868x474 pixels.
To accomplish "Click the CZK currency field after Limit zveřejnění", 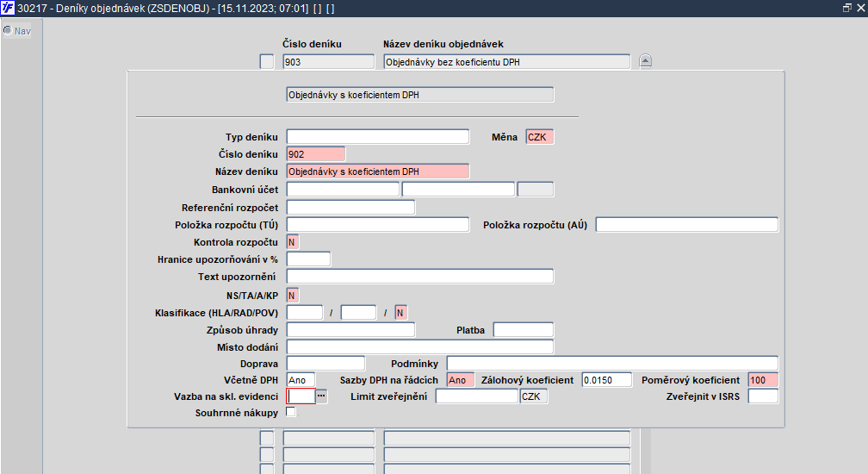I will coord(534,396).
